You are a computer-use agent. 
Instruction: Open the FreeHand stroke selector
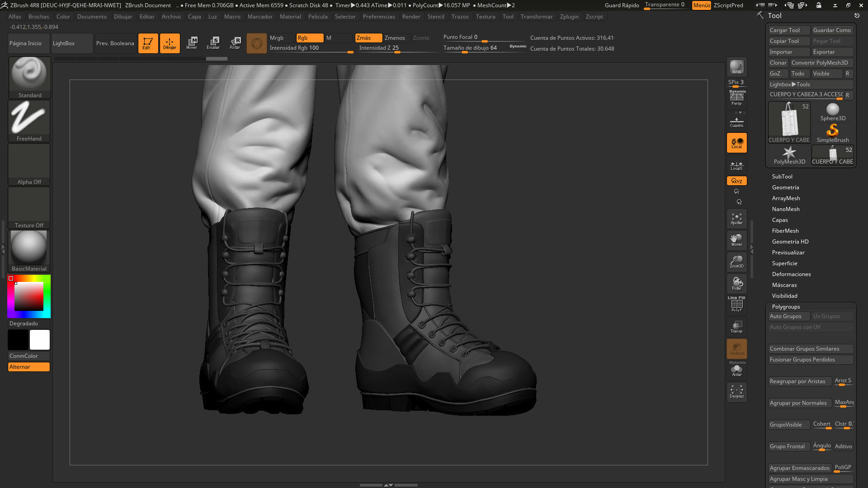(29, 121)
